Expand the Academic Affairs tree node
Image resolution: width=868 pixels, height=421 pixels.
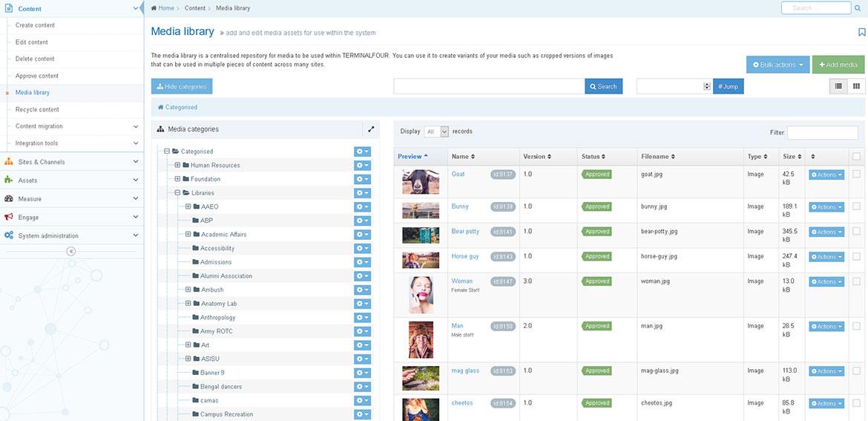188,235
